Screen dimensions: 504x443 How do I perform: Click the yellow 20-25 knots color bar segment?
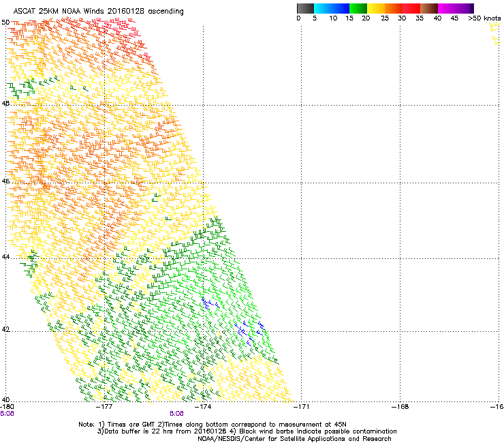376,8
